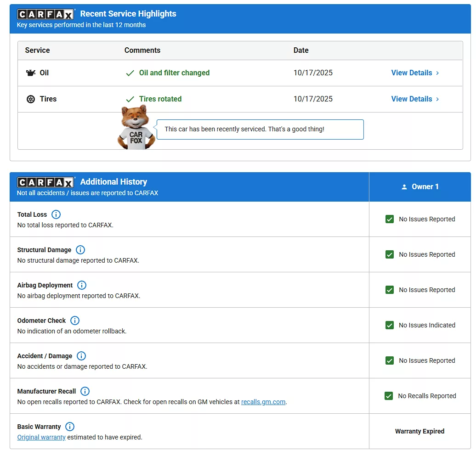Click the tire icon in the Tires row

pyautogui.click(x=31, y=99)
